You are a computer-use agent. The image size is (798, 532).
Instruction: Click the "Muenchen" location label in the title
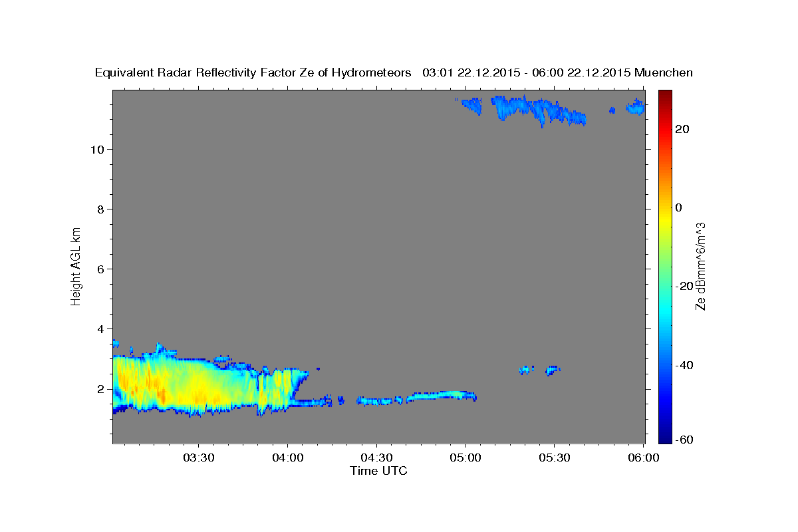[x=664, y=72]
